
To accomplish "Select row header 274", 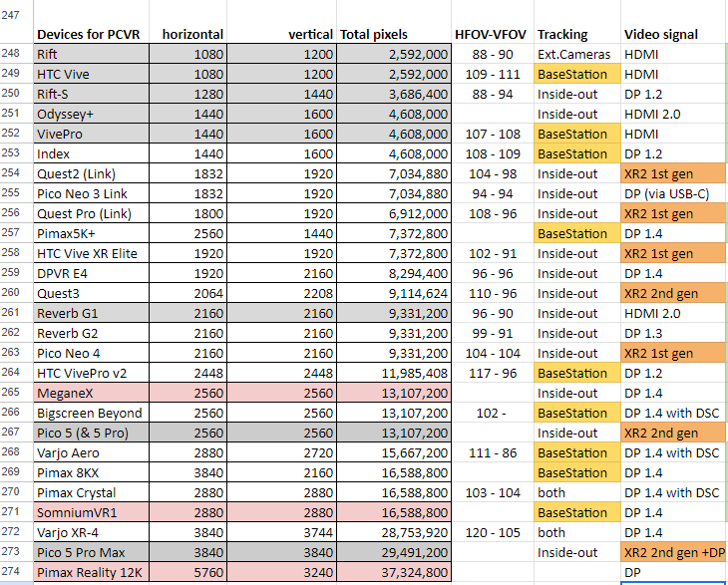I will pyautogui.click(x=15, y=572).
